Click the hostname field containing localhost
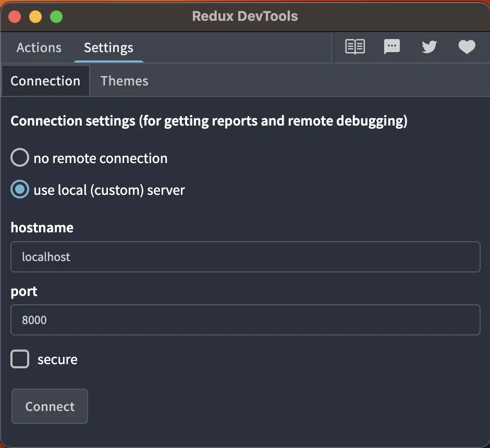This screenshot has height=448, width=490. [x=245, y=257]
